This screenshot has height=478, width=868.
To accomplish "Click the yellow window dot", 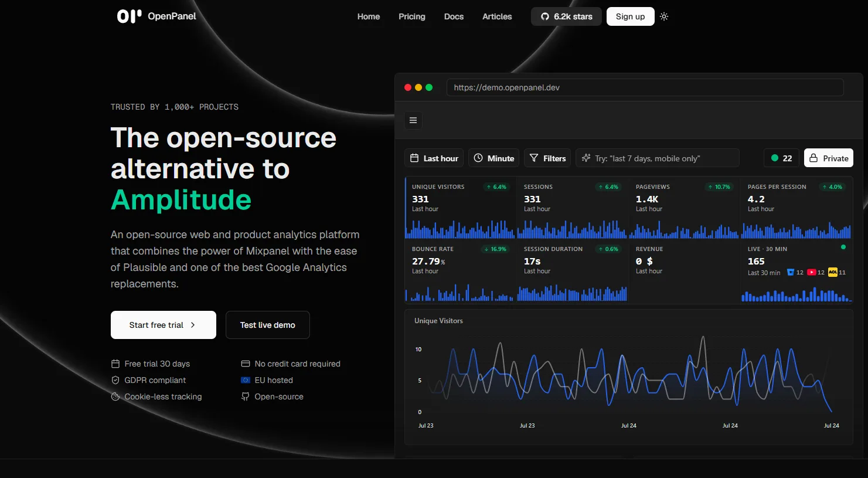I will point(418,87).
